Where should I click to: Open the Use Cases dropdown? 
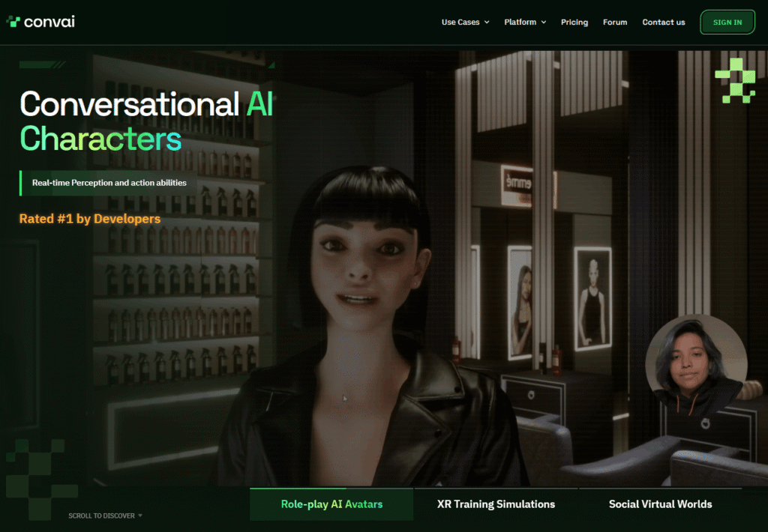[x=460, y=22]
